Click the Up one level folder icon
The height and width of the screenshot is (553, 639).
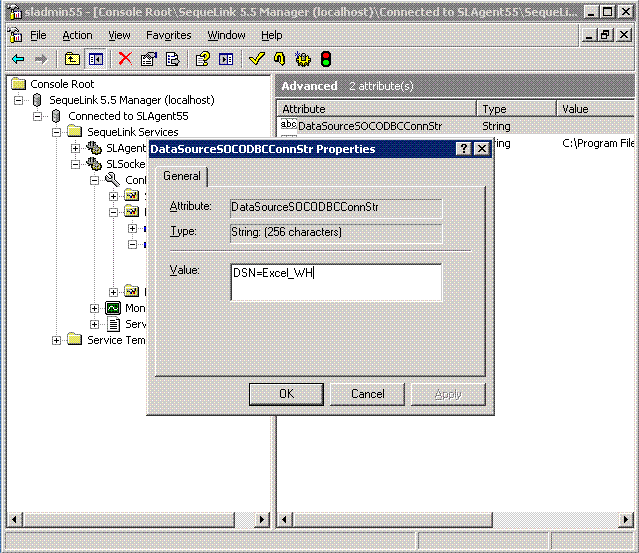(72, 59)
